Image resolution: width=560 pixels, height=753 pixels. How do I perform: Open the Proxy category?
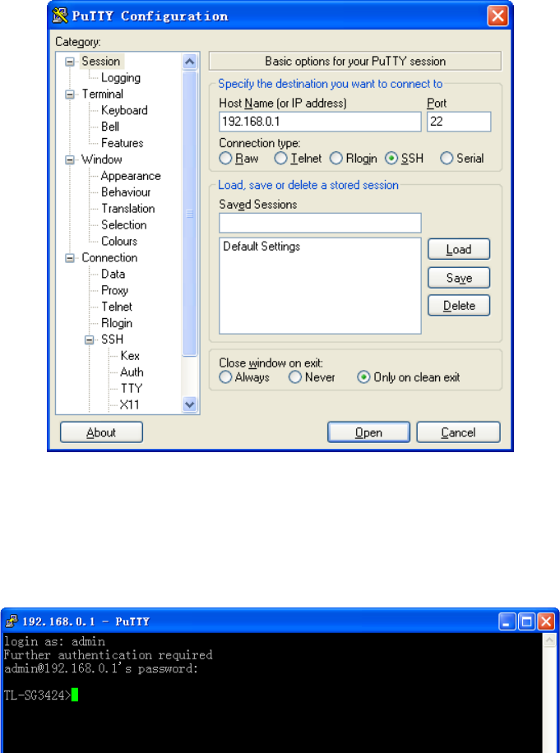coord(114,290)
